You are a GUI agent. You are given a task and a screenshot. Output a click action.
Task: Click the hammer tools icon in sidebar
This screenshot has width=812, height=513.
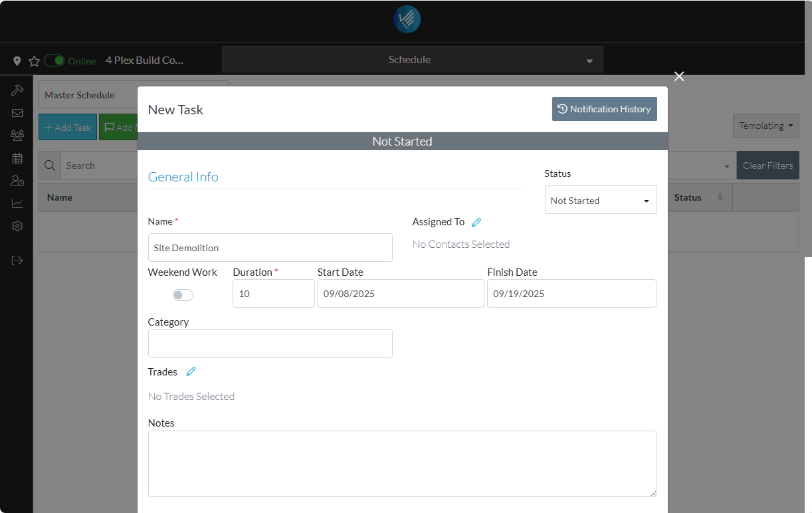point(17,90)
